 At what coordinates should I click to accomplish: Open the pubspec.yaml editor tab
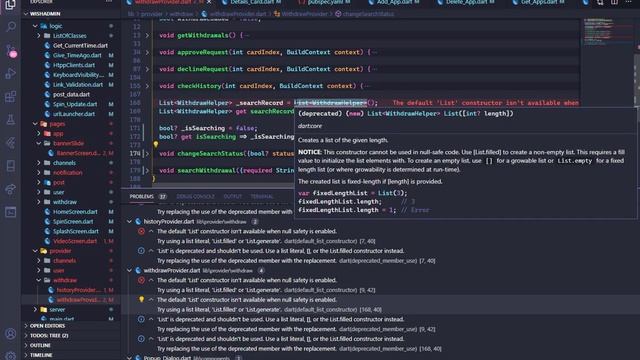point(325,2)
